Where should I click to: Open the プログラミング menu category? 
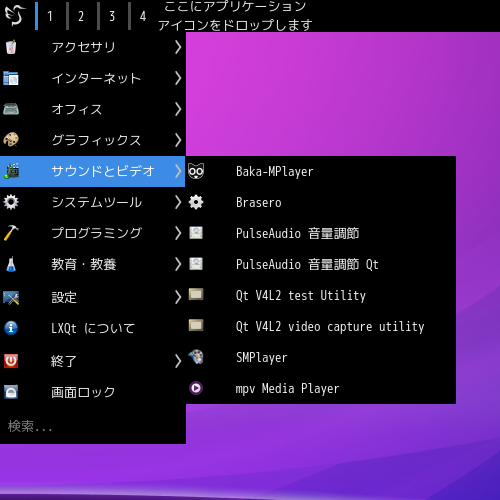coord(93,233)
